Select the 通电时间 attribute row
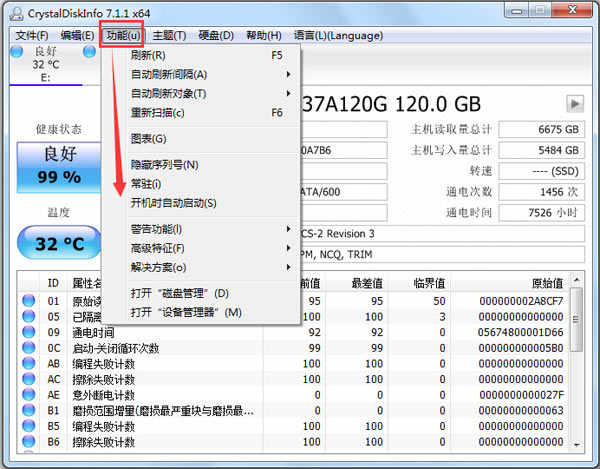600x469 pixels. click(x=294, y=332)
